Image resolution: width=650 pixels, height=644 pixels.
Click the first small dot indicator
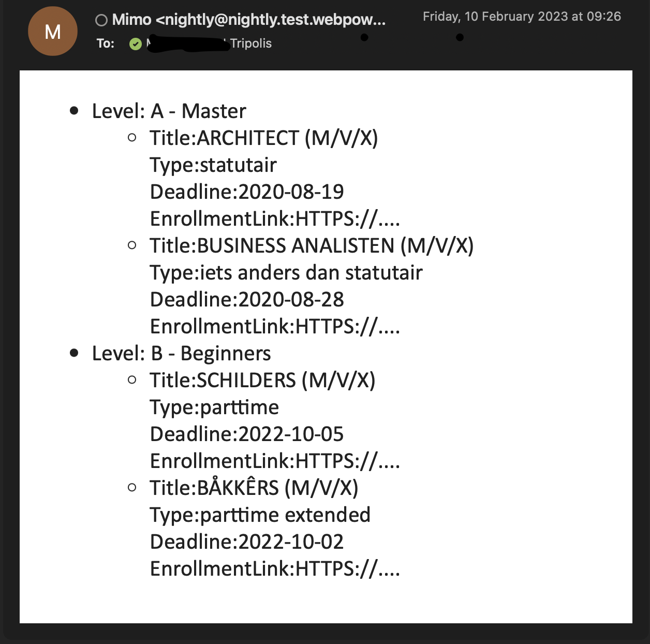tap(365, 36)
